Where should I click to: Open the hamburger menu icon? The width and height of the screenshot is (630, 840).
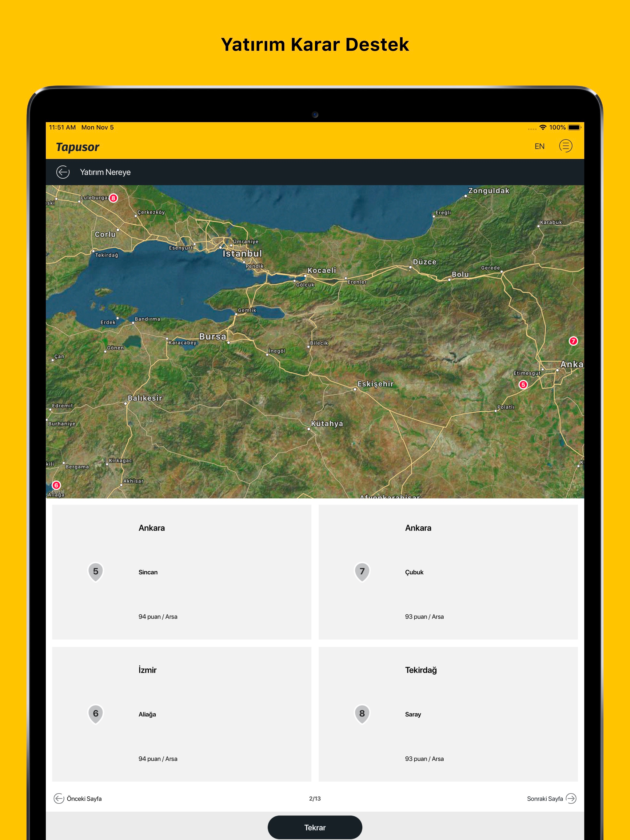pos(565,146)
